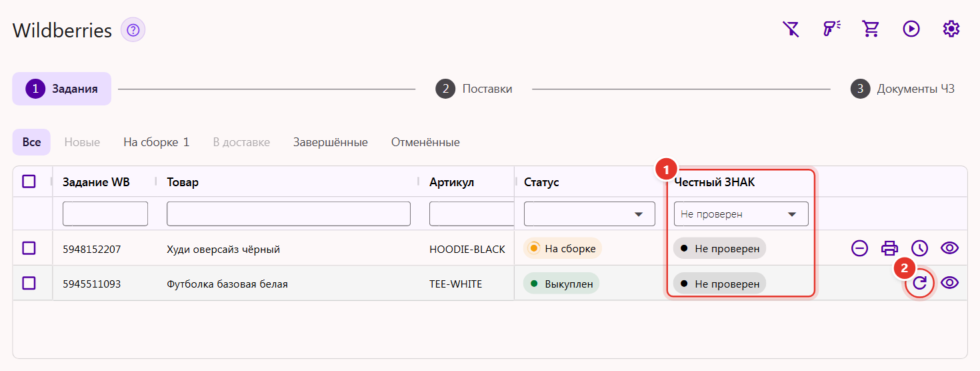Switch to the В доставке tab
Screen dimensions: 980x371
tap(241, 142)
